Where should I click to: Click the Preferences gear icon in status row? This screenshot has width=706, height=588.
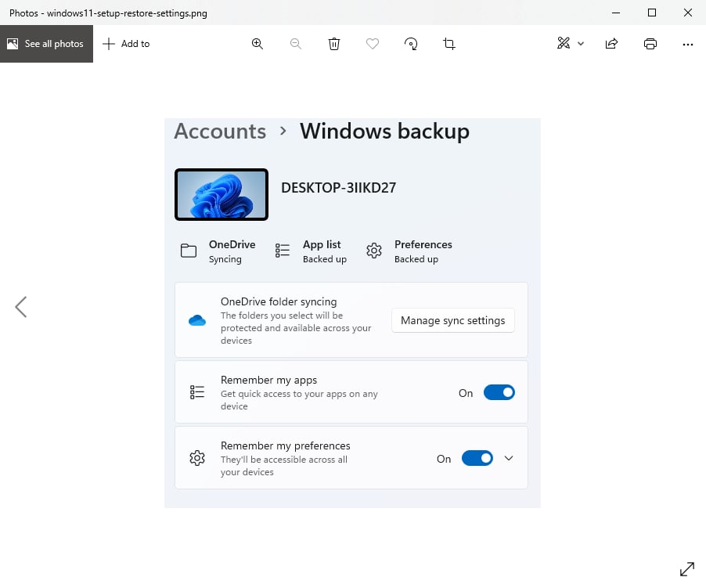[x=373, y=251]
